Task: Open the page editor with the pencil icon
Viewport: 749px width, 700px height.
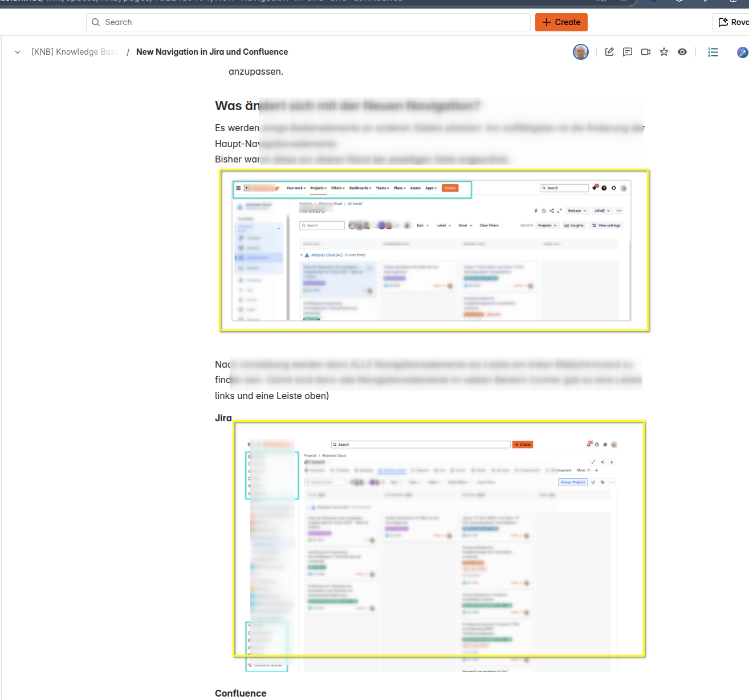Action: click(x=609, y=52)
